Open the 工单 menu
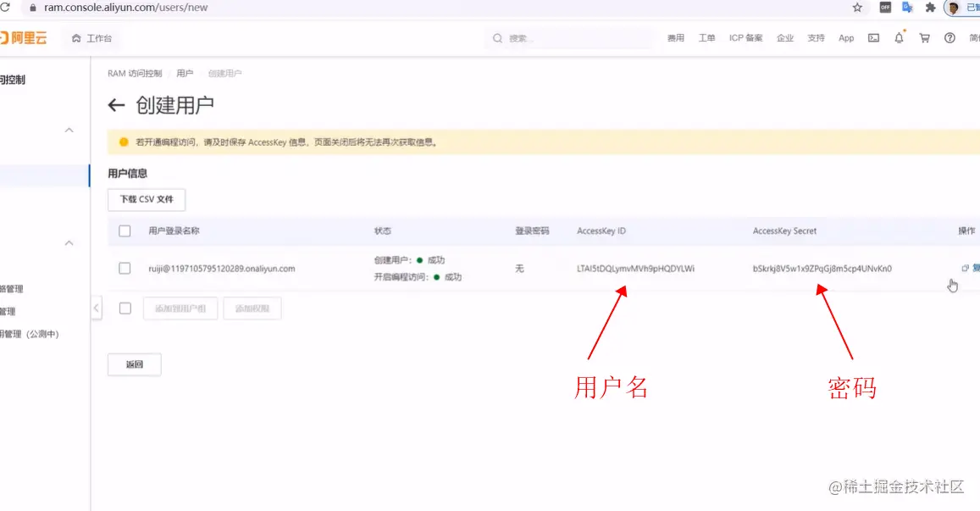The image size is (980, 511). coord(707,38)
